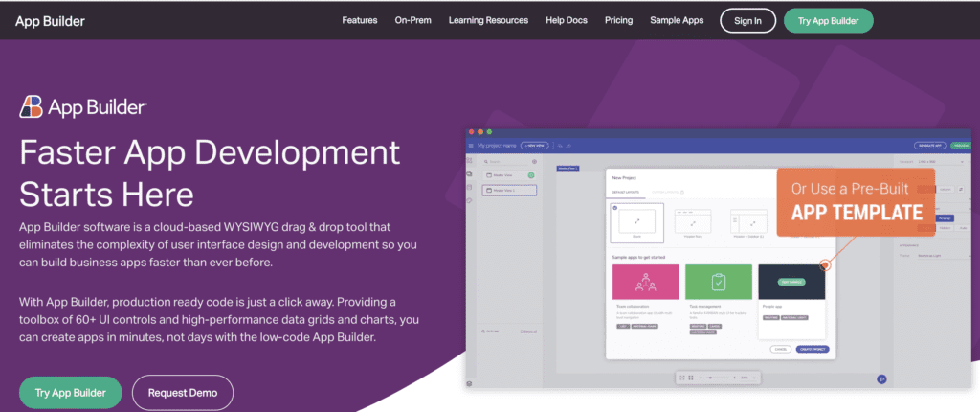Click Request Demo button
980x412 pixels.
[183, 393]
